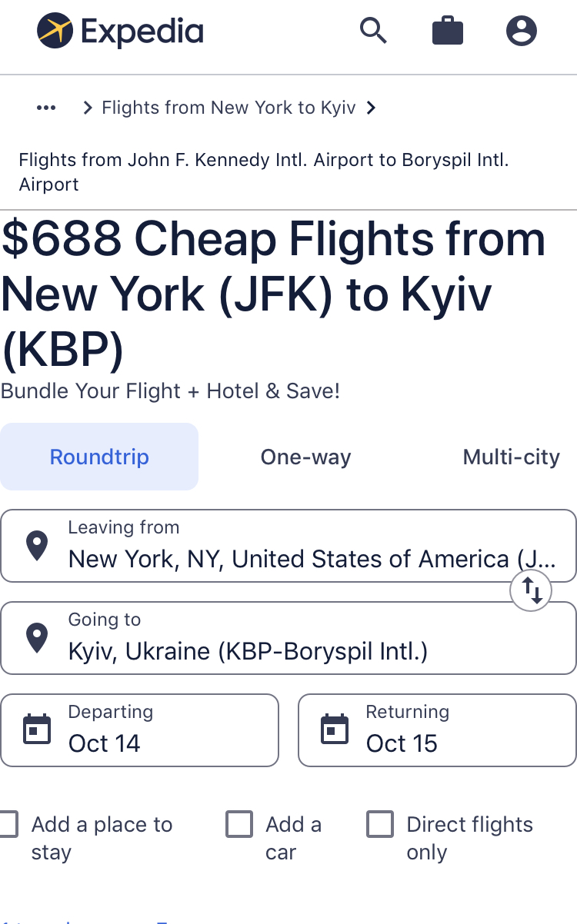The image size is (577, 924).
Task: Enable Add a place to stay
Action: (6, 824)
